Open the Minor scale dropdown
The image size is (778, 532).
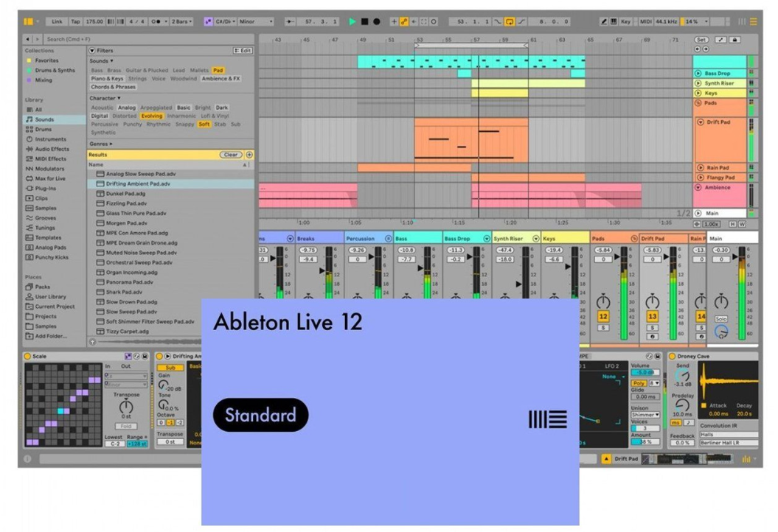256,22
